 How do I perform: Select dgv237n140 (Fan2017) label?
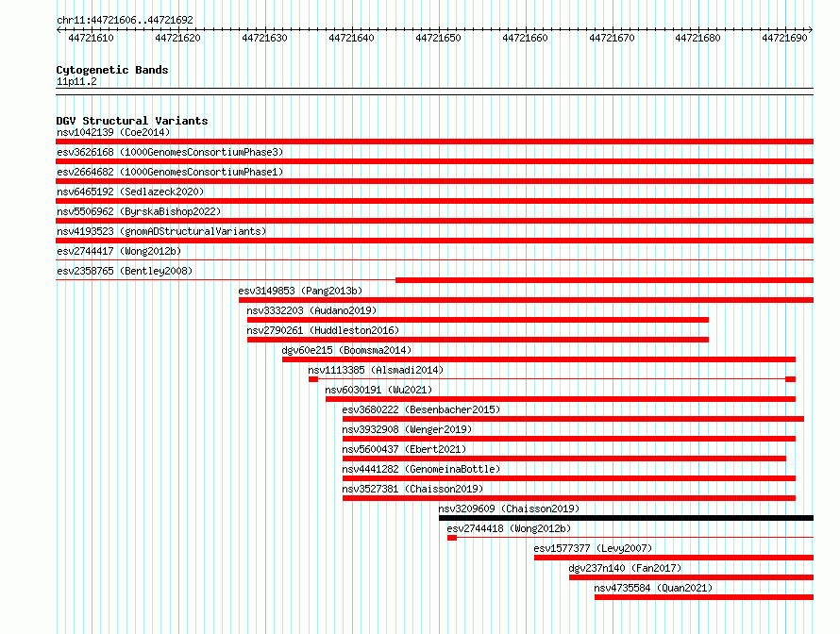pyautogui.click(x=625, y=568)
